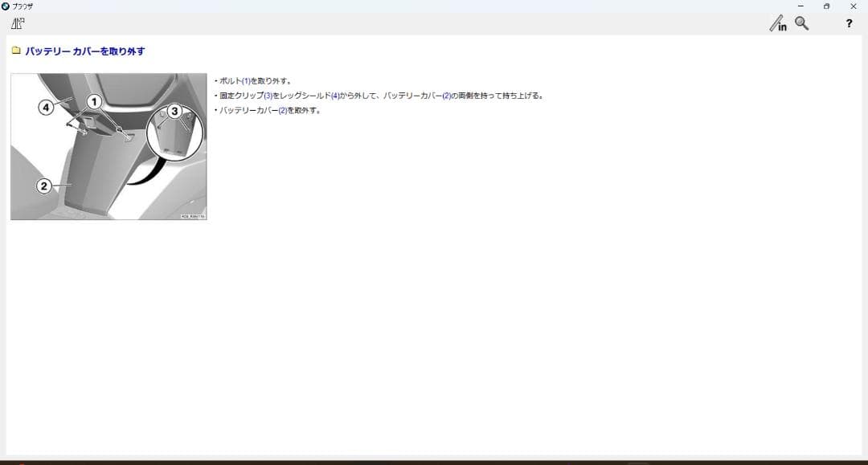Follow the (4) link after レッグシールド
868x465 pixels.
[x=336, y=96]
